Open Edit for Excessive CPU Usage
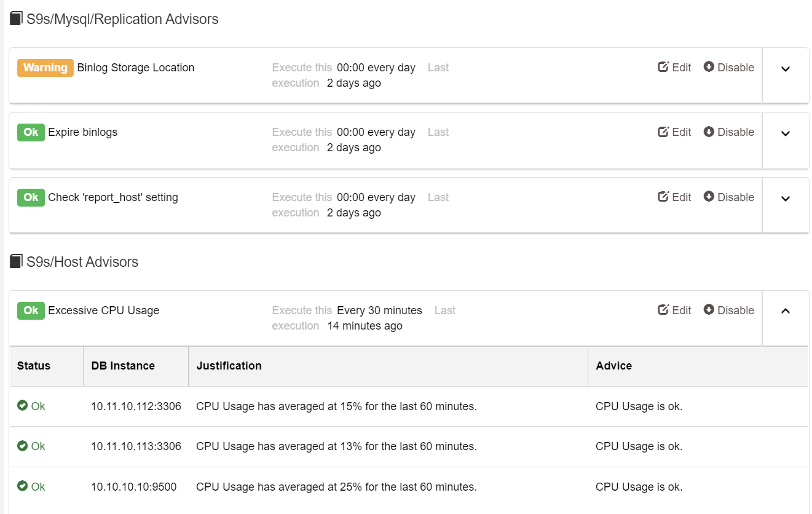Image resolution: width=812 pixels, height=514 pixels. [675, 310]
